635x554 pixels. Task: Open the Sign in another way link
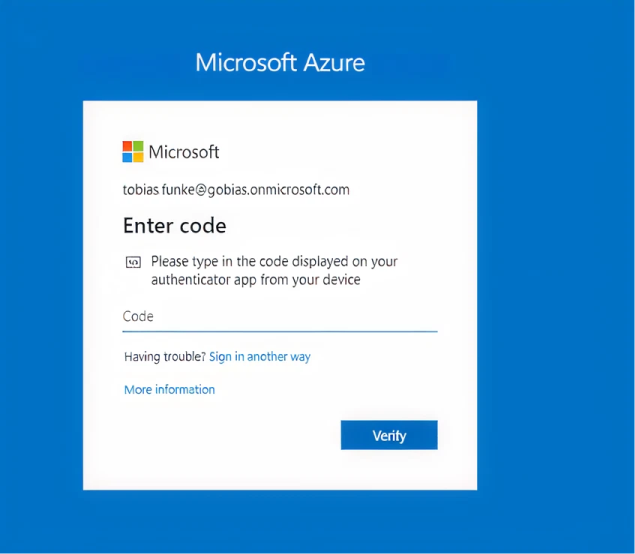(260, 357)
